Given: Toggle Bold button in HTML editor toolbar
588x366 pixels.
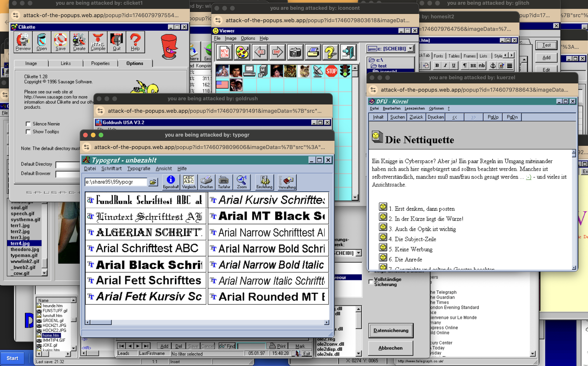Looking at the screenshot, I should point(437,66).
